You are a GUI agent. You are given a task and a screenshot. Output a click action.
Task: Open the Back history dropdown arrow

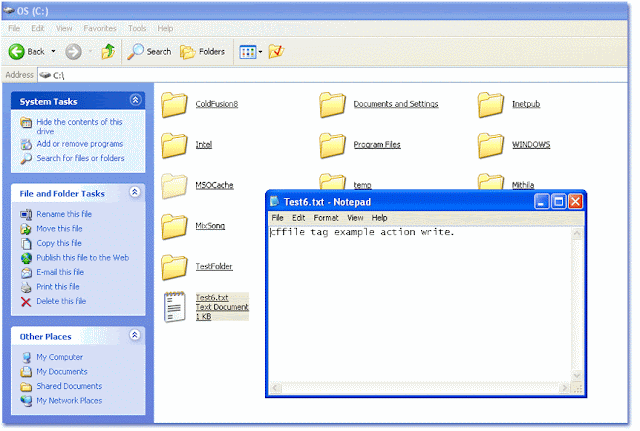coord(53,51)
